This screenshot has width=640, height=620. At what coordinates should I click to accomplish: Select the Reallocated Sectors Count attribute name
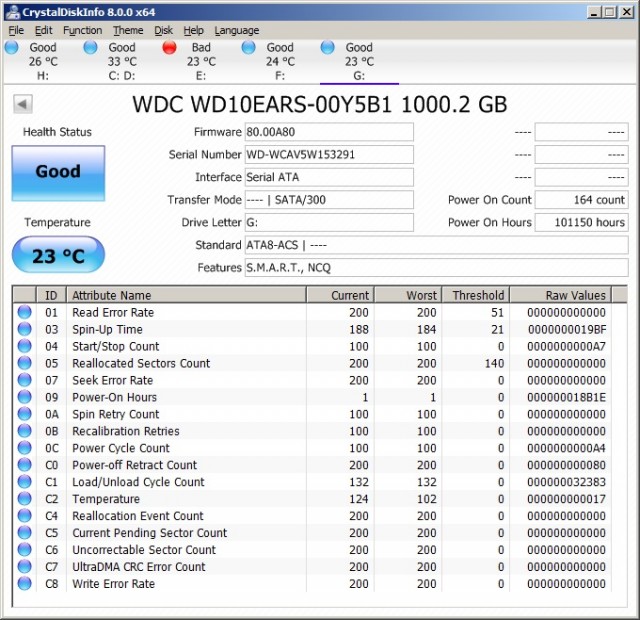click(141, 363)
